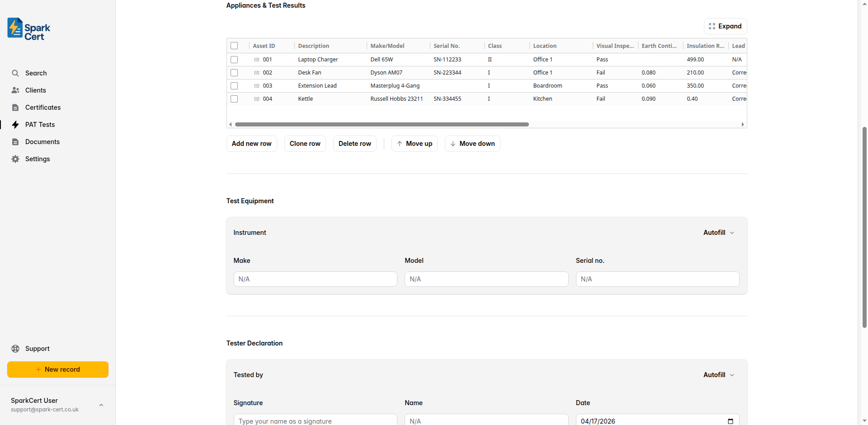Click the Expand table button

click(x=726, y=26)
